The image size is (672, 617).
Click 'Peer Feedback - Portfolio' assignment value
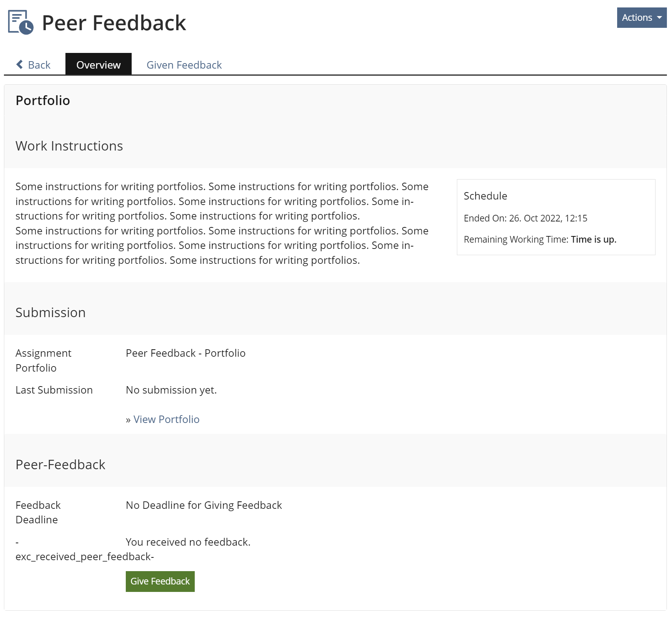[185, 353]
